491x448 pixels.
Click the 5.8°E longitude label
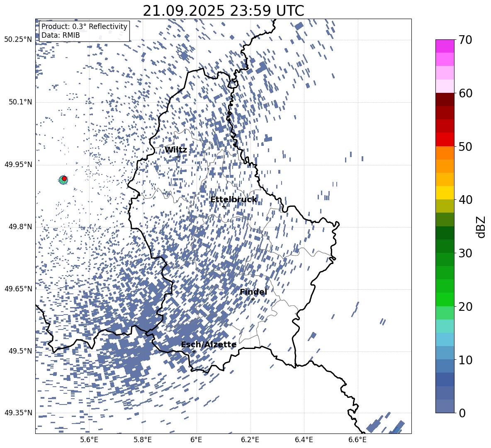(x=143, y=440)
